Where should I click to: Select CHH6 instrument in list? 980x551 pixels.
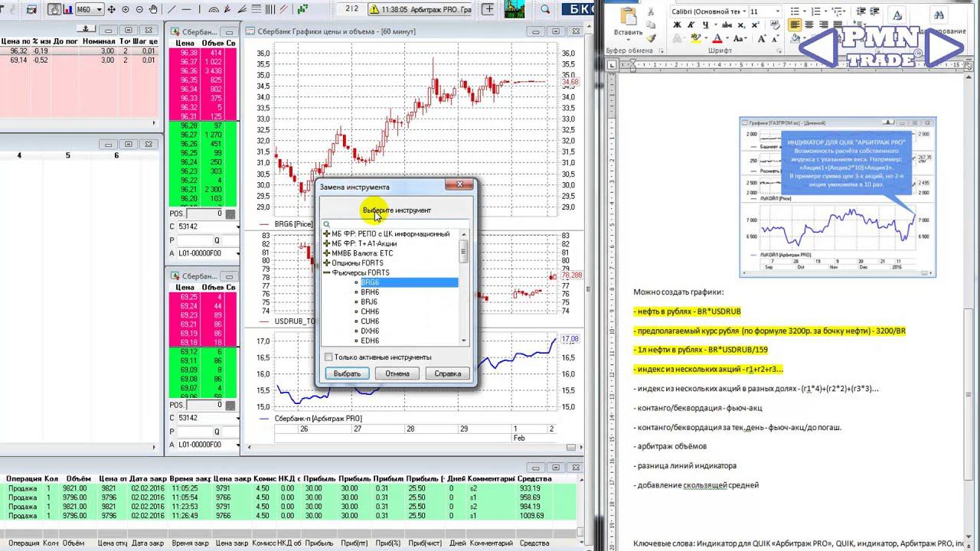(x=370, y=312)
